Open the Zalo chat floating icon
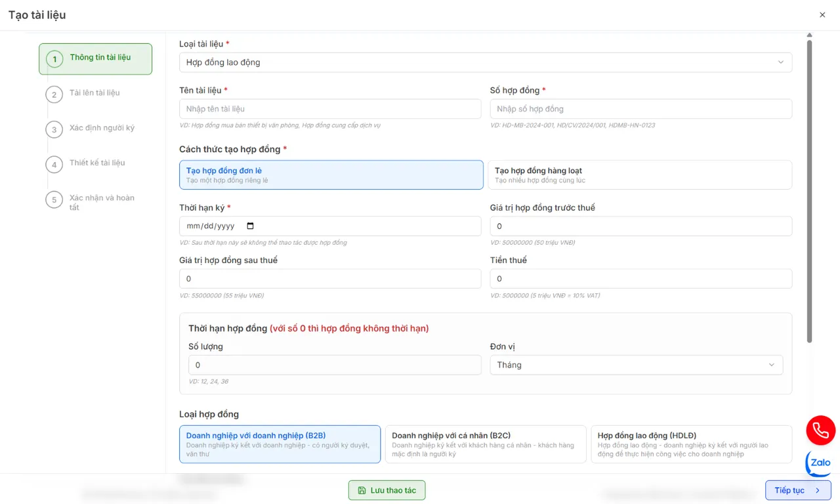The image size is (840, 504). tap(820, 463)
